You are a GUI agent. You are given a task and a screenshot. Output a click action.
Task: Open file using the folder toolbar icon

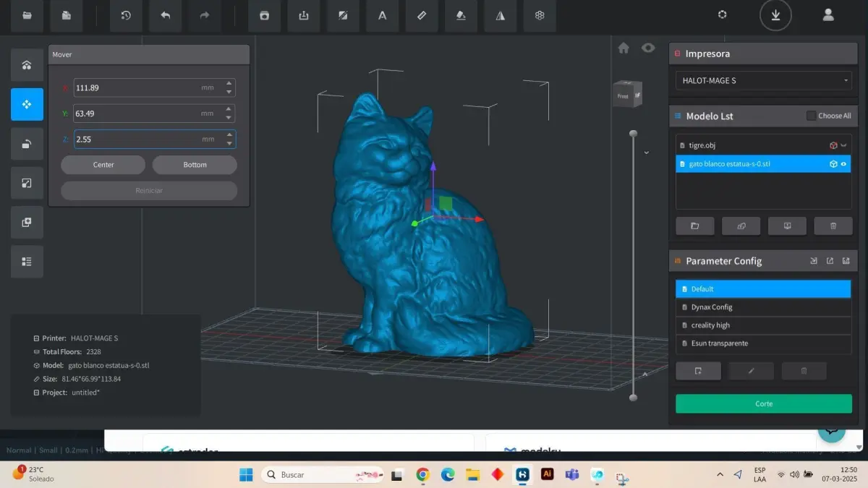[x=27, y=15]
